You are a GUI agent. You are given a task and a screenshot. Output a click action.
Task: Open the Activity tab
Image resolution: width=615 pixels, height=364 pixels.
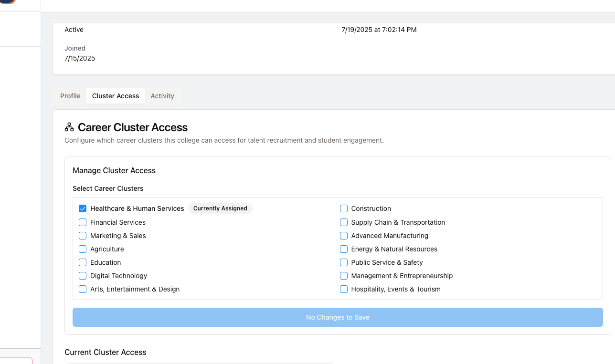[x=162, y=96]
